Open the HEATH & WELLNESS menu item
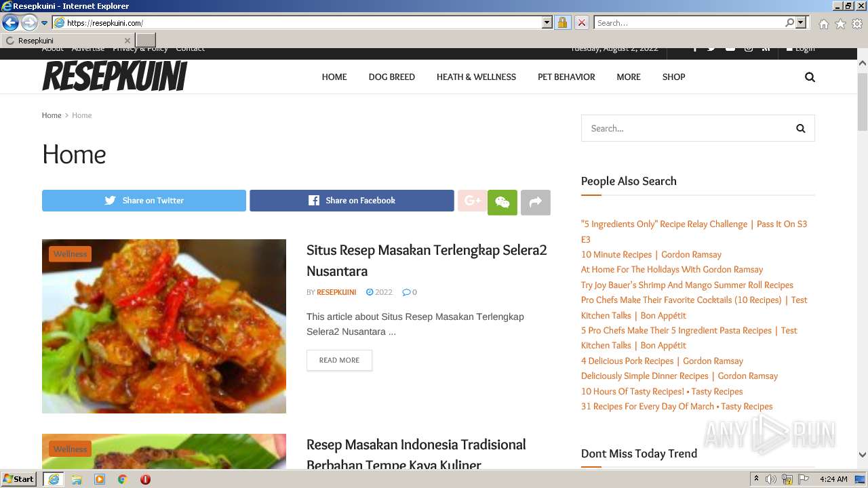Image resolution: width=868 pixels, height=488 pixels. coord(476,77)
